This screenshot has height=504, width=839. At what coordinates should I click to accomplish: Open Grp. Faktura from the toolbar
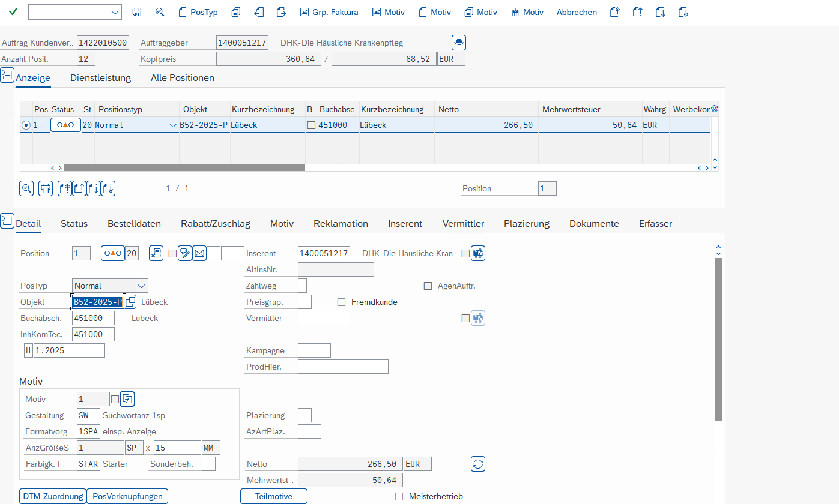329,12
